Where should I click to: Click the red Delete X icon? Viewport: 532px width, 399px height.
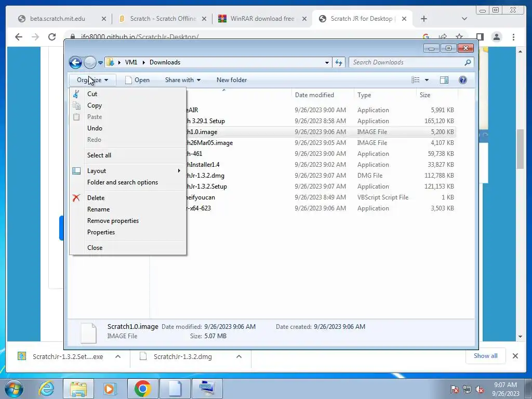coord(76,198)
